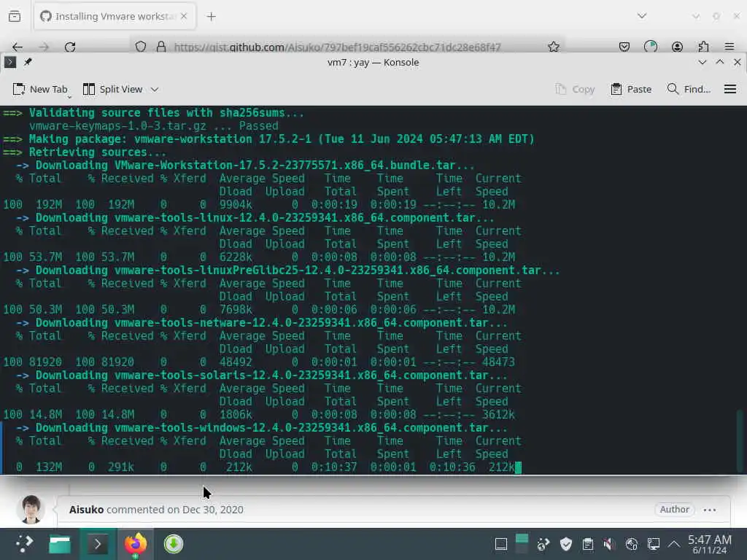Open the file manager from taskbar
This screenshot has width=747, height=560.
[60, 544]
